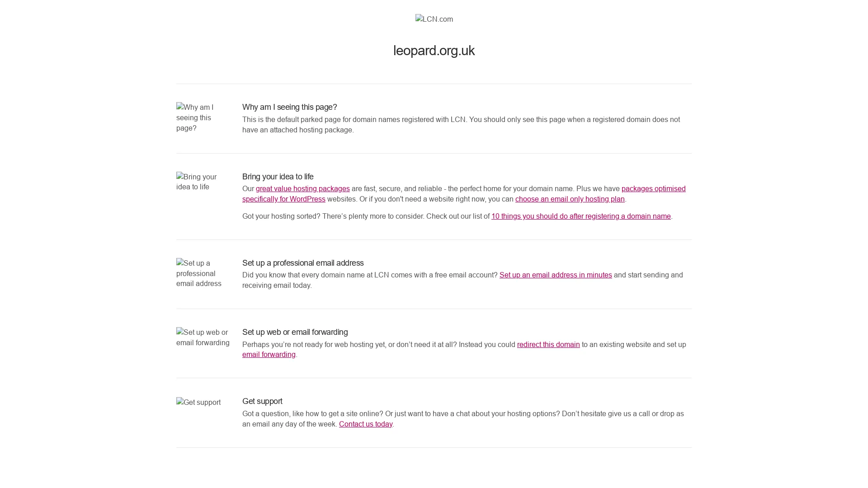Open the email forwarding link

(x=269, y=355)
